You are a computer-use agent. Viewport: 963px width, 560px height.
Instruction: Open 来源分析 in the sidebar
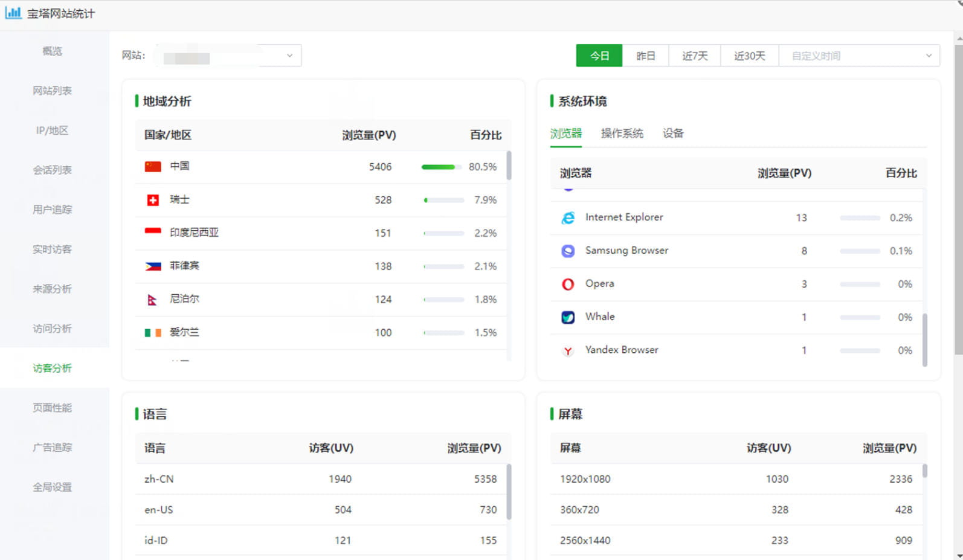pos(52,289)
